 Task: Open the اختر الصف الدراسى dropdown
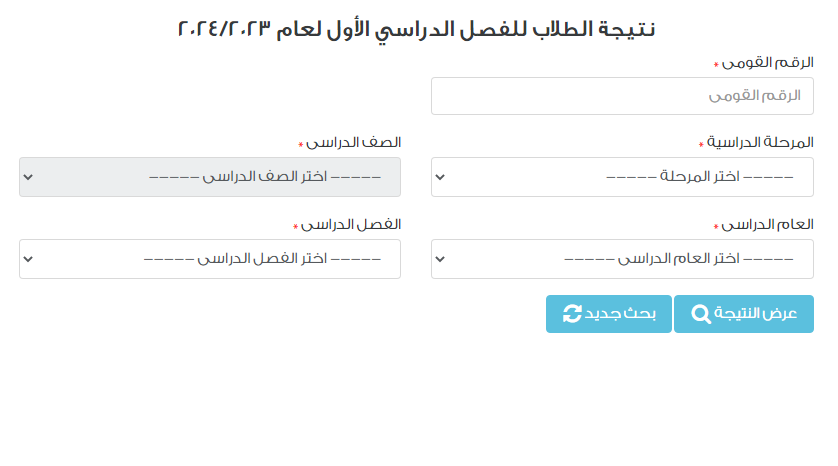[210, 177]
